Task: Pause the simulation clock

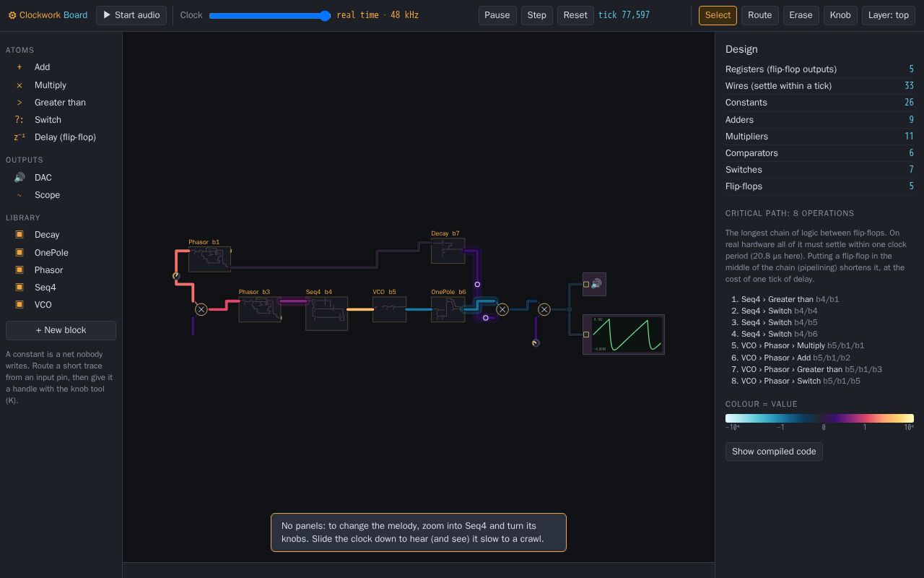Action: point(497,15)
